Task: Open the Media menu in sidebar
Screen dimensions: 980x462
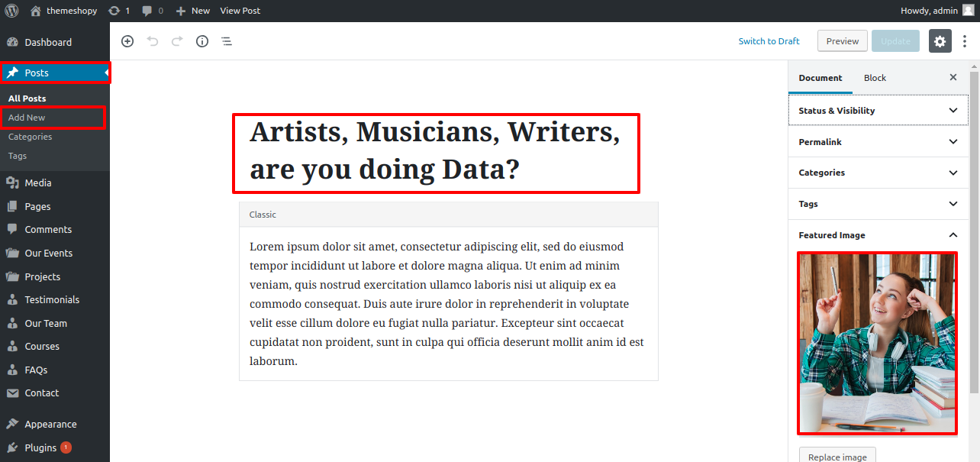Action: [38, 183]
